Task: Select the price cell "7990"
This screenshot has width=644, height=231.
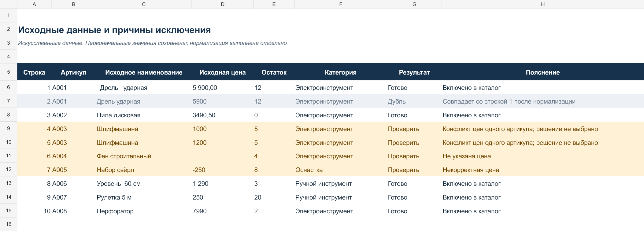Action: (223, 211)
